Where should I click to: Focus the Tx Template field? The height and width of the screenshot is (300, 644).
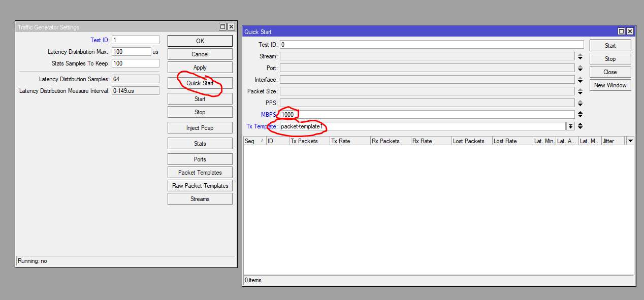click(x=423, y=126)
